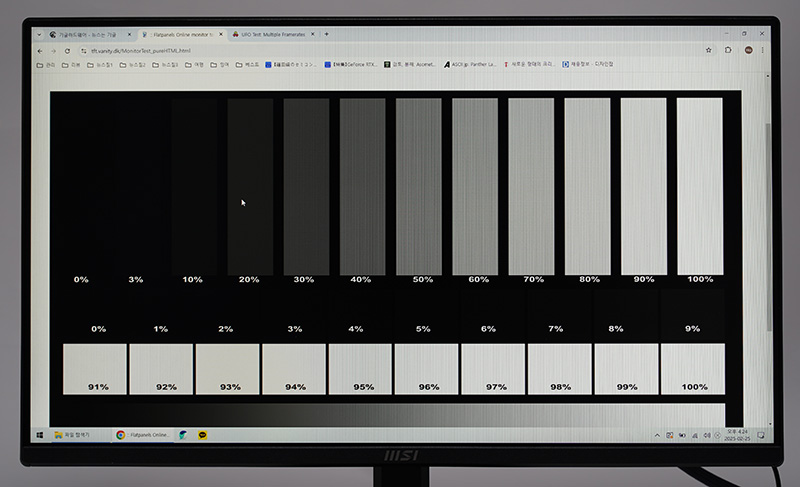800x487 pixels.
Task: Close the UFO Test tab
Action: point(313,35)
